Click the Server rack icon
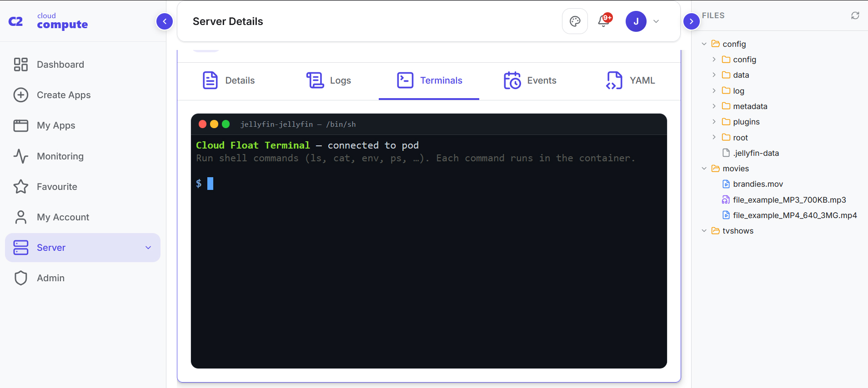 (x=21, y=248)
